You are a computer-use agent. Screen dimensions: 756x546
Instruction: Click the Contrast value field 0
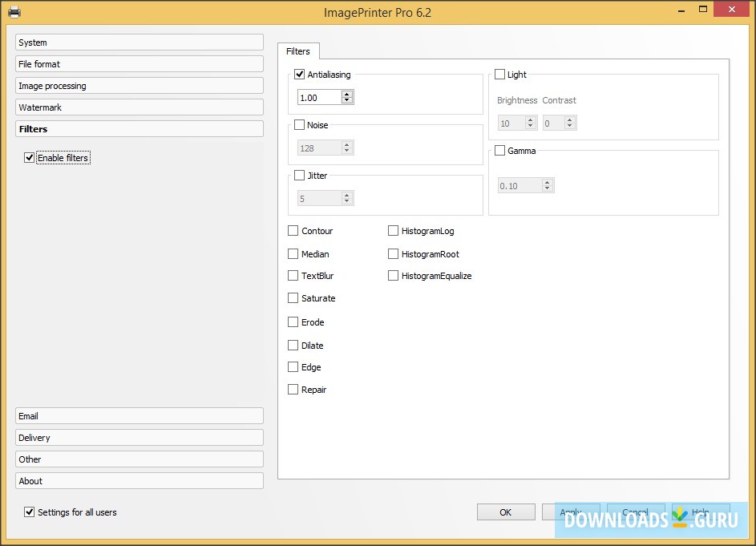pos(553,123)
